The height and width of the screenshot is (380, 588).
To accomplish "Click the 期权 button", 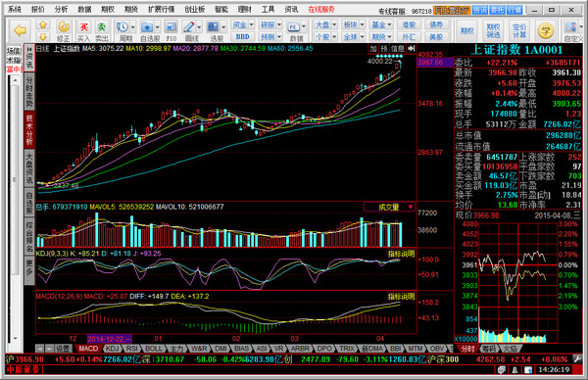I will tap(466, 30).
